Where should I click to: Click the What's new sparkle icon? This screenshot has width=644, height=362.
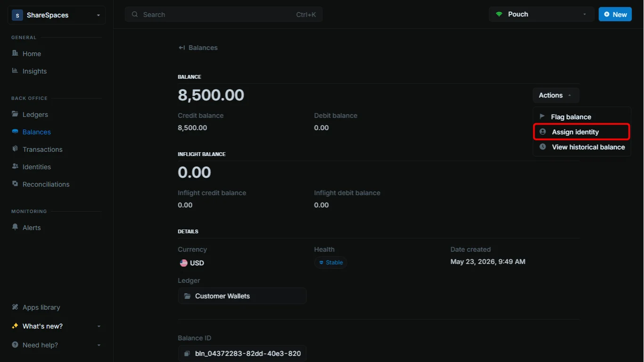coord(15,326)
